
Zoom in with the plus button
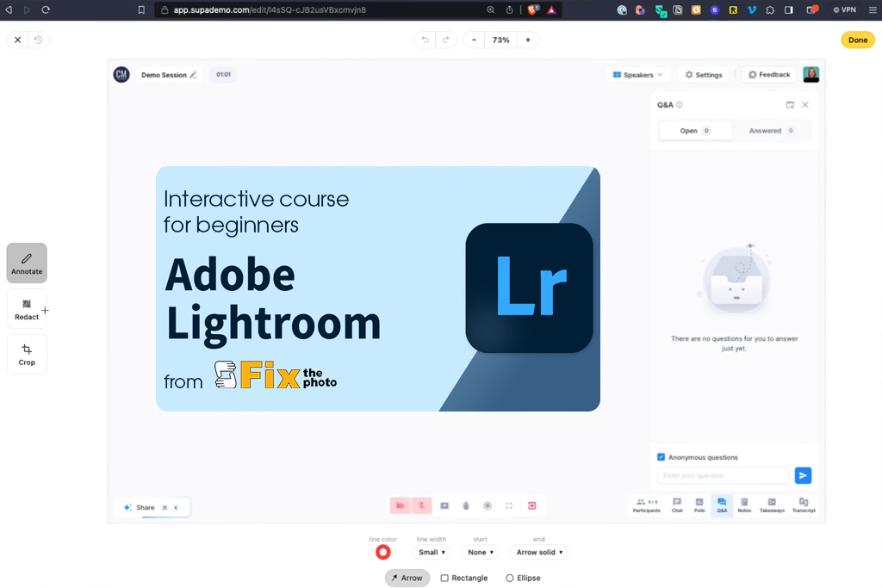528,40
